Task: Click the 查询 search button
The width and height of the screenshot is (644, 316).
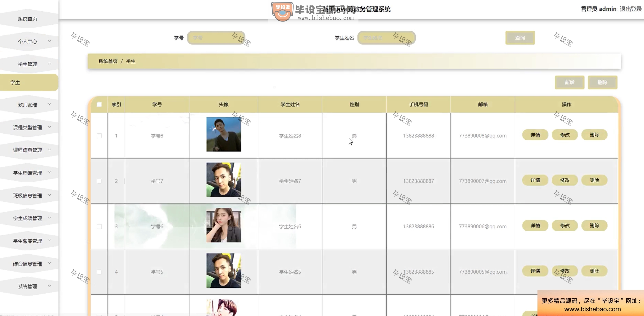Action: (520, 38)
